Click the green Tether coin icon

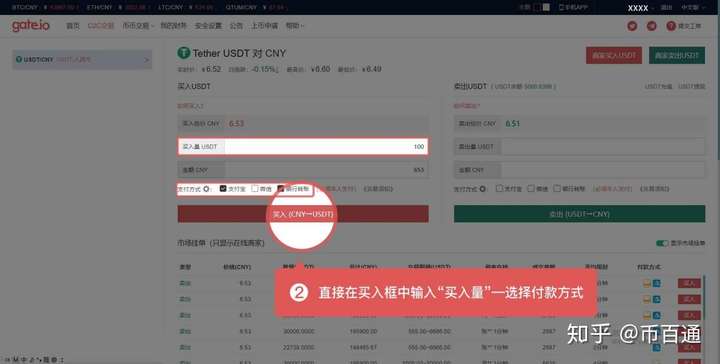(184, 53)
